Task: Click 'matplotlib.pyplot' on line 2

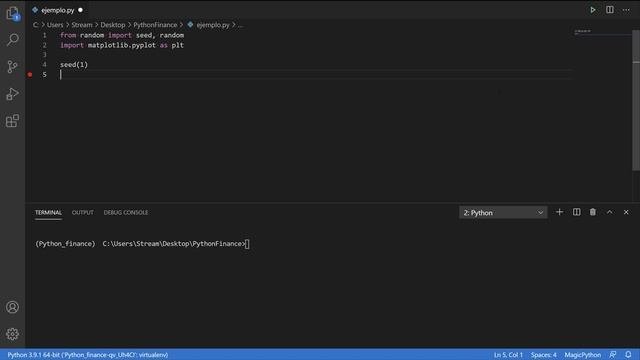Action: pyautogui.click(x=122, y=45)
